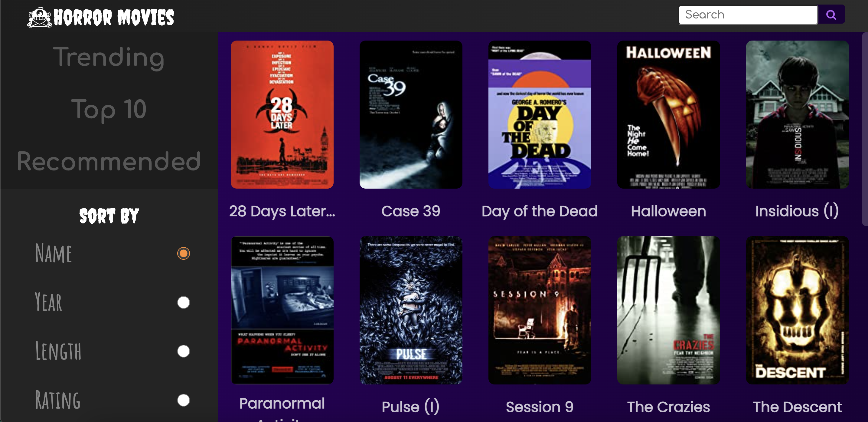
Task: Open the Case 39 movie poster
Action: [411, 115]
